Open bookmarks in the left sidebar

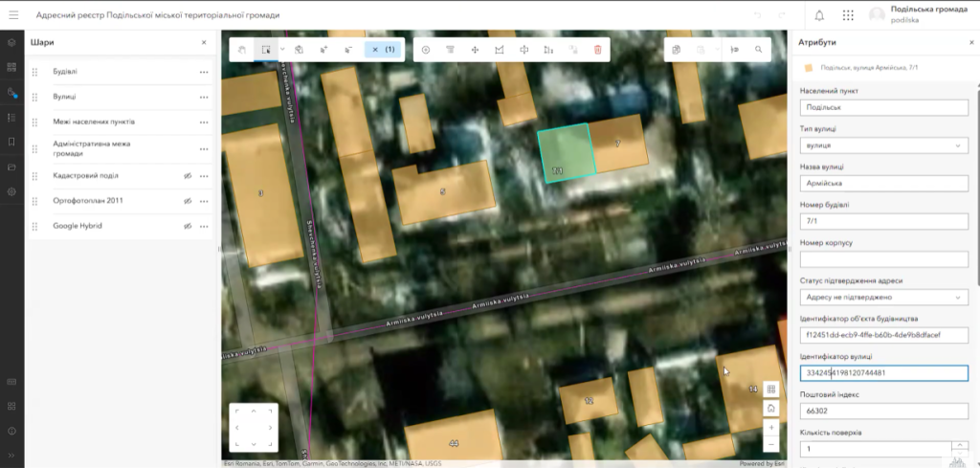11,142
